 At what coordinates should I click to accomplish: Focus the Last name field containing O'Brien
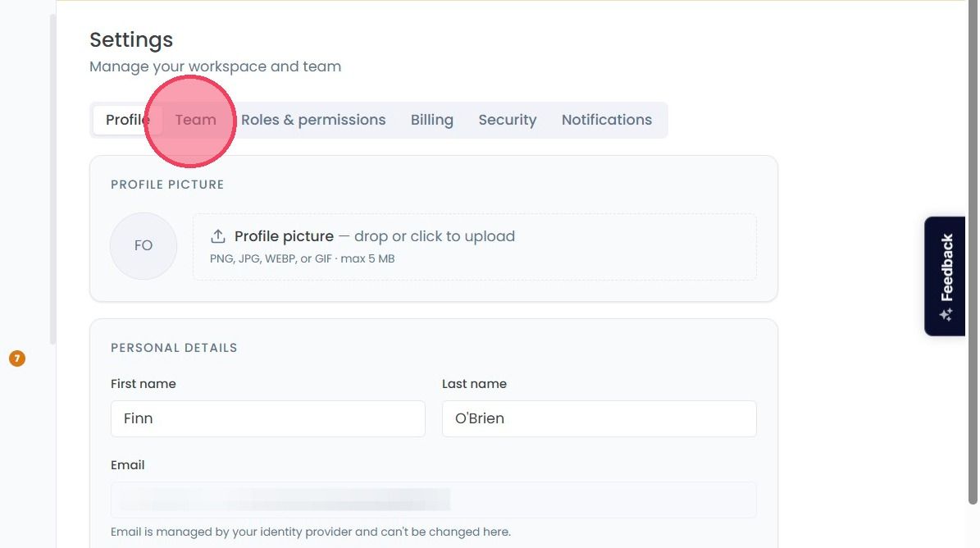(x=599, y=418)
